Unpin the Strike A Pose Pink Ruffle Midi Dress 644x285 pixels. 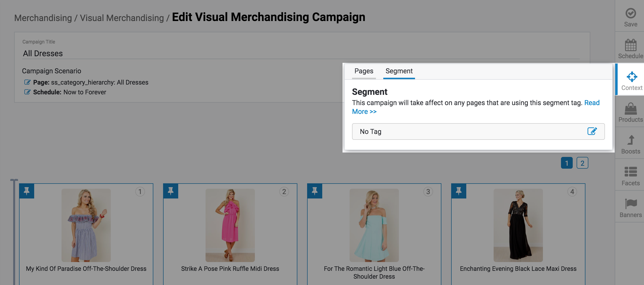pyautogui.click(x=170, y=191)
